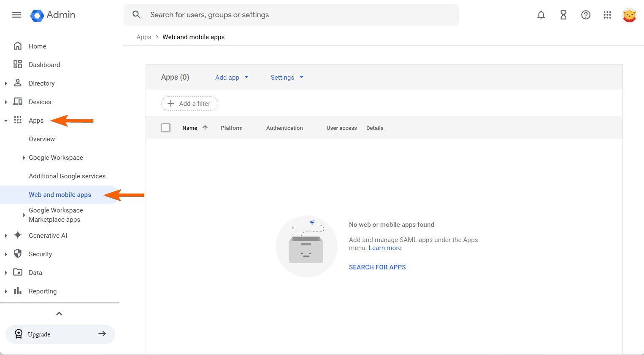Click Add a filter chip
The height and width of the screenshot is (355, 644).
189,104
